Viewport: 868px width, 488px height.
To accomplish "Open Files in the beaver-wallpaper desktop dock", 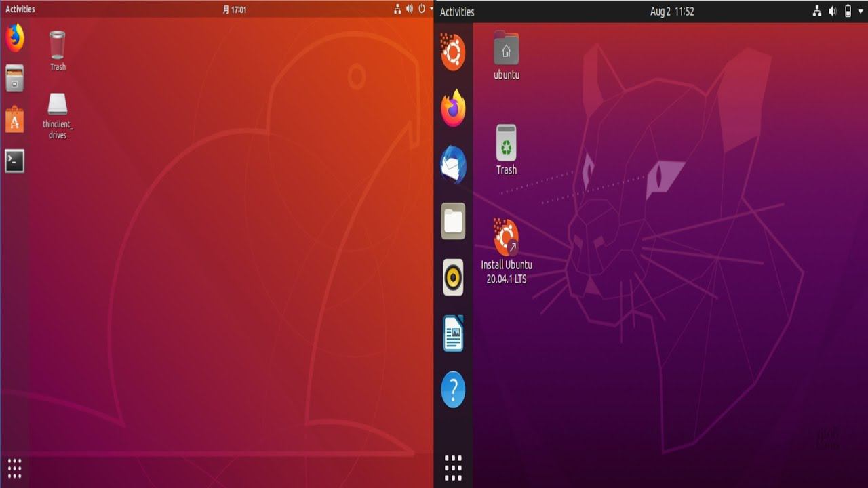I will [15, 79].
